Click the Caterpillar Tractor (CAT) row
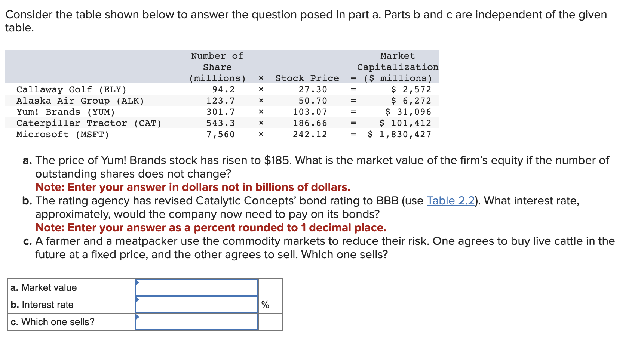638x364 pixels. point(89,123)
